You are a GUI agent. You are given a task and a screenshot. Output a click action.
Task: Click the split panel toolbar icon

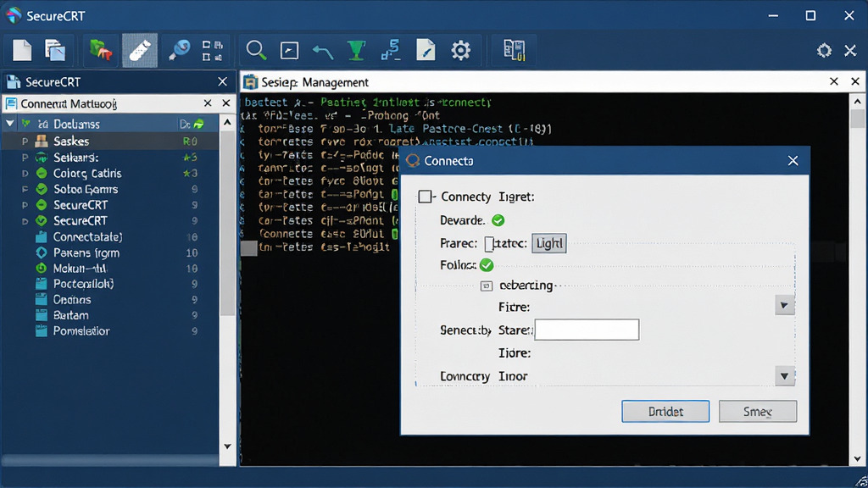[x=515, y=50]
